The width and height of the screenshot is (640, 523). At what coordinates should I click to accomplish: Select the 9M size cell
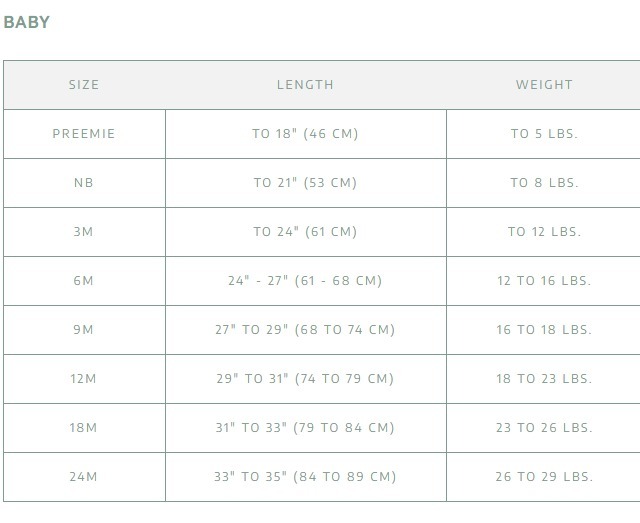84,330
